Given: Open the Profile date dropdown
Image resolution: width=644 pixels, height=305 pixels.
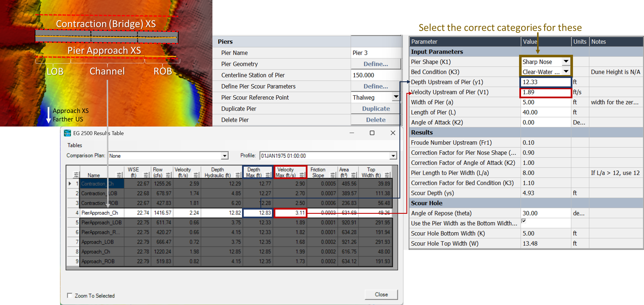Looking at the screenshot, I should click(393, 156).
